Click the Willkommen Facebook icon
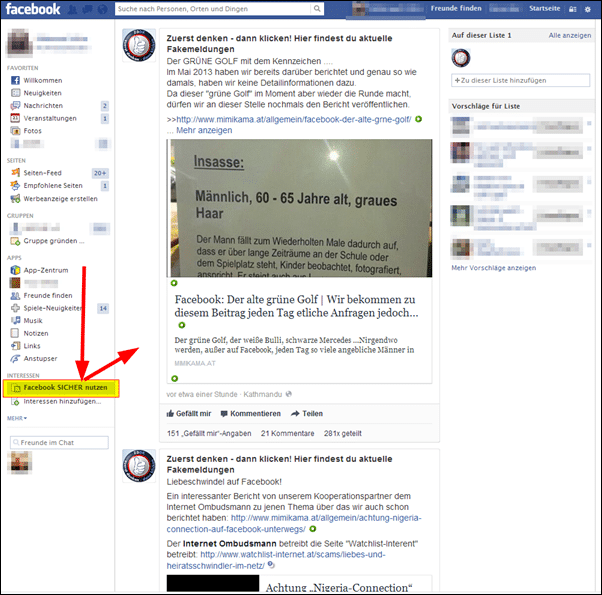 [x=15, y=80]
